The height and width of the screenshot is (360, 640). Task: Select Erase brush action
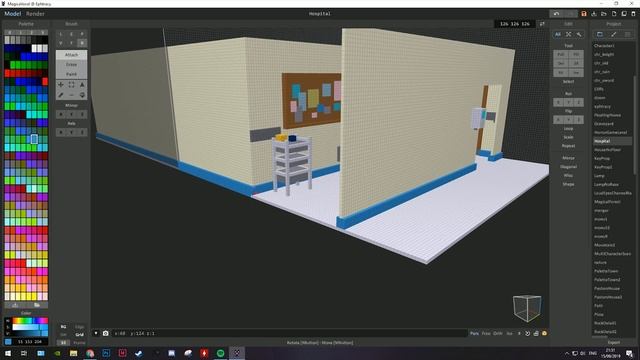[71, 64]
